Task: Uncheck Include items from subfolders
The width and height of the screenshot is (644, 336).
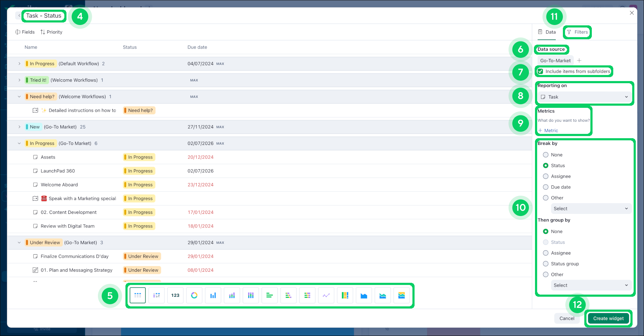Action: point(540,71)
